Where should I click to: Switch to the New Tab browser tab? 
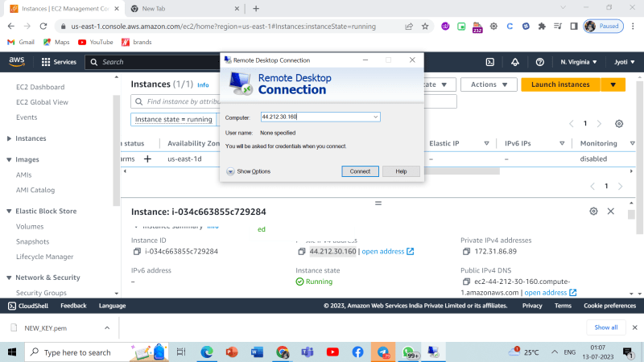tap(185, 9)
